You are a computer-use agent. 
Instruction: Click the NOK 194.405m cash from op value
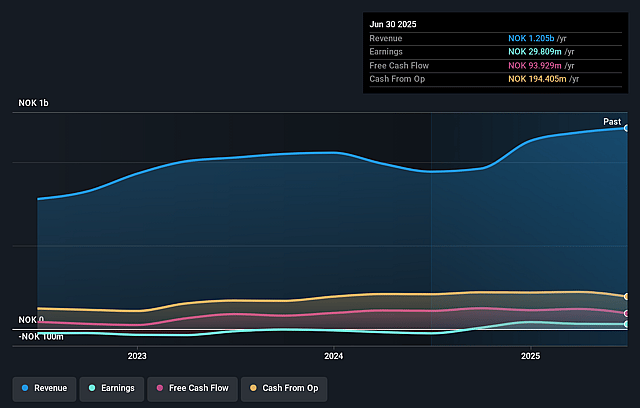coord(542,79)
